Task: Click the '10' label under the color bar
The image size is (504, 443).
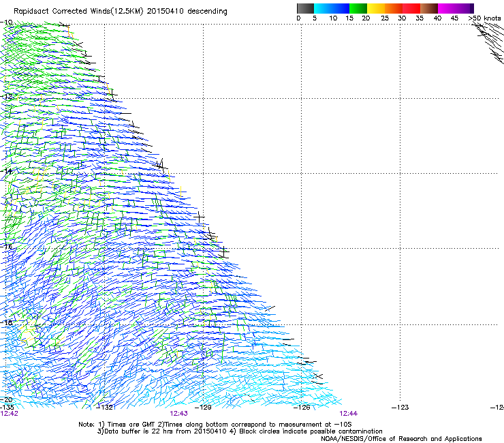Action: click(333, 18)
